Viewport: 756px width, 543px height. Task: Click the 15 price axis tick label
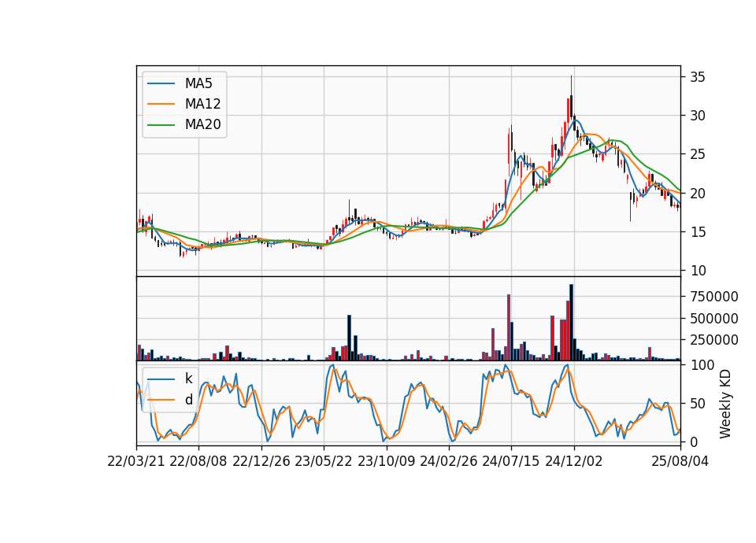[698, 232]
